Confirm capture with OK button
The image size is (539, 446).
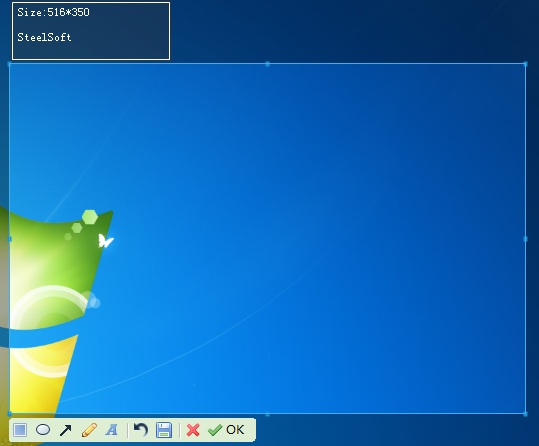click(x=226, y=430)
